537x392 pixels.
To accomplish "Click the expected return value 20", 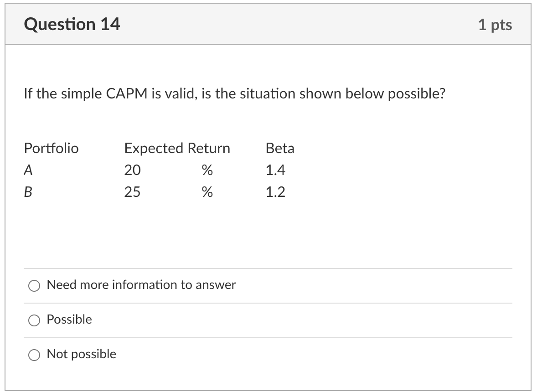I will coord(132,170).
